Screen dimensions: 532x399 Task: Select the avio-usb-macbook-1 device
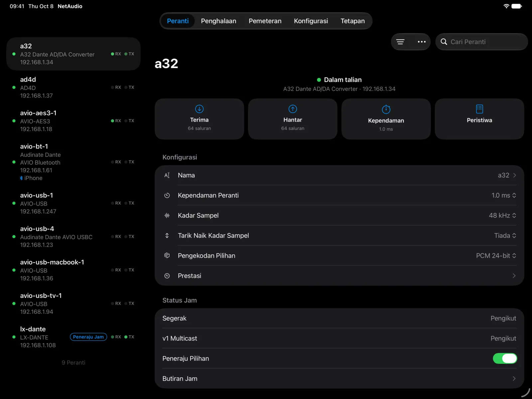pos(73,270)
